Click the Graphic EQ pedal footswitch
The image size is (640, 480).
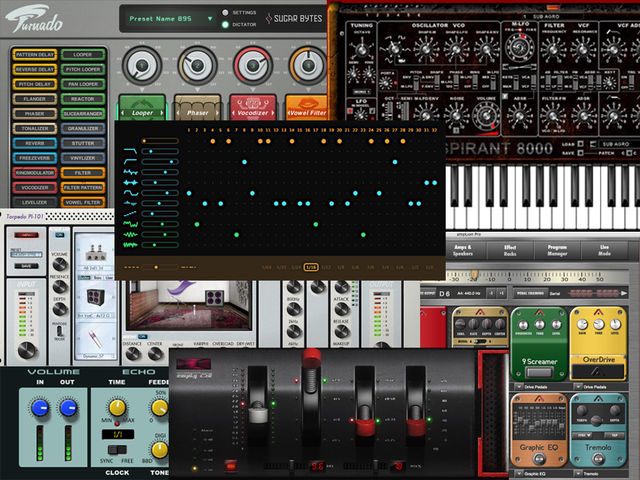click(539, 459)
